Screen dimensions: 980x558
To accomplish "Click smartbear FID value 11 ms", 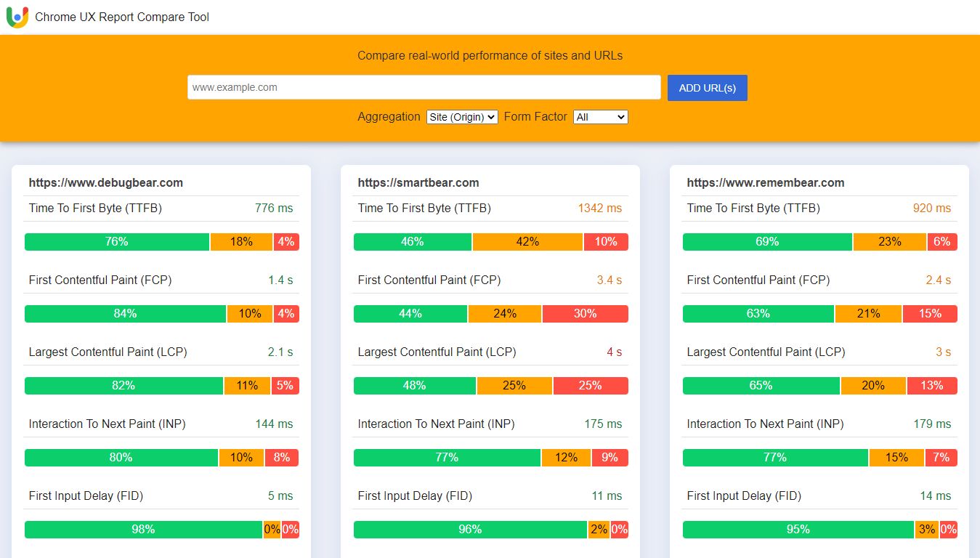I will point(607,496).
